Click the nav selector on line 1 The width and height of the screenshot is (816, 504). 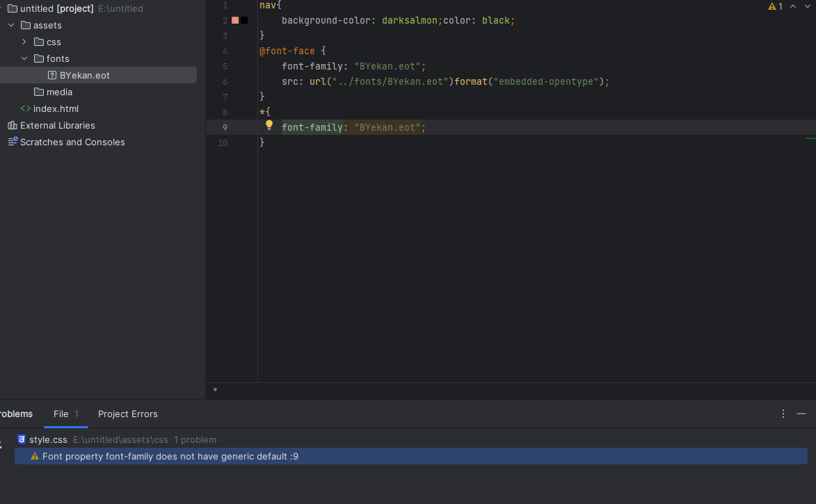tap(268, 5)
